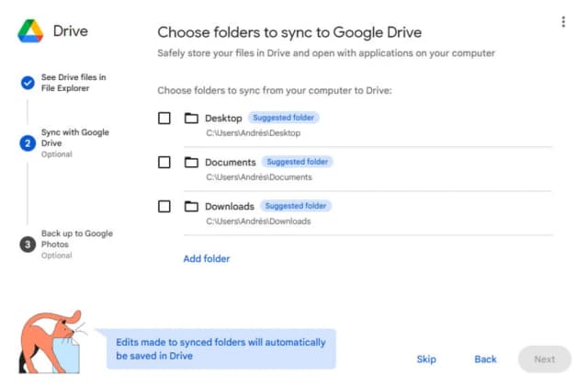The height and width of the screenshot is (387, 588).
Task: Click the Drive title text next to logo
Action: point(71,30)
